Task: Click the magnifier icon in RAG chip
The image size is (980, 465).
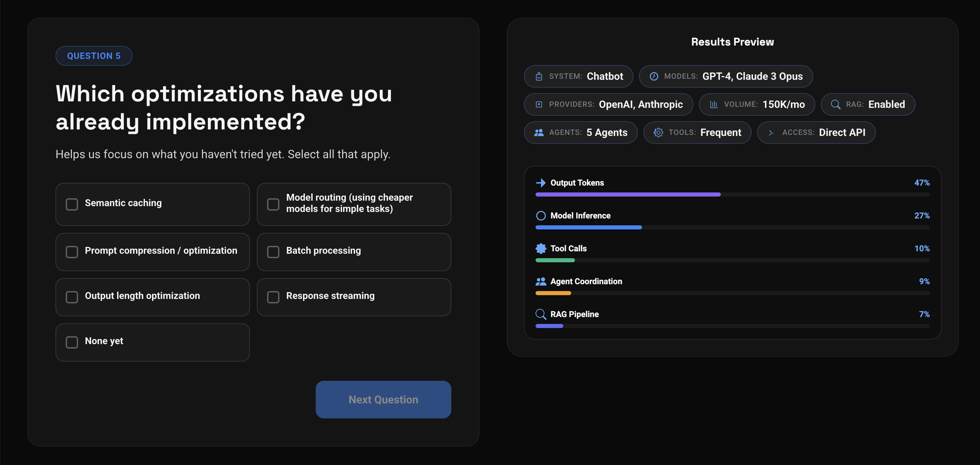Action: (x=835, y=104)
